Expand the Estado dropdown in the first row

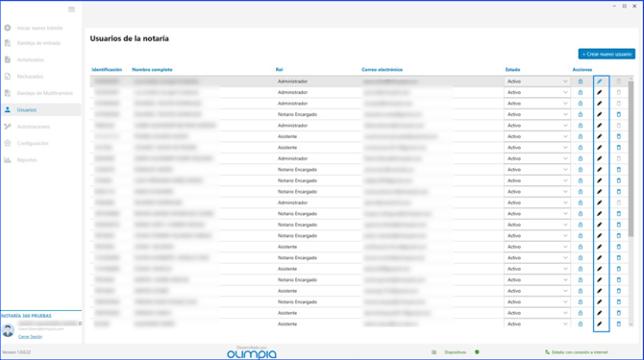536,82
